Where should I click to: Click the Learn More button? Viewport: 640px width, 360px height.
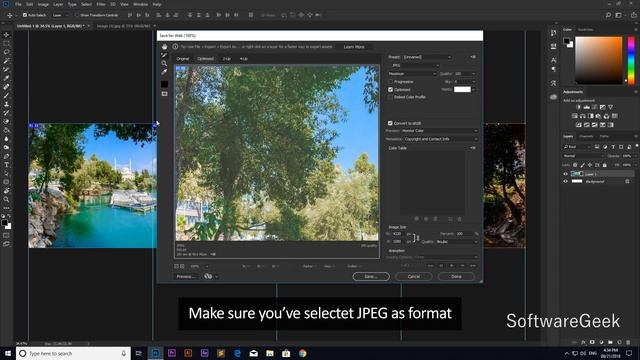[x=354, y=47]
